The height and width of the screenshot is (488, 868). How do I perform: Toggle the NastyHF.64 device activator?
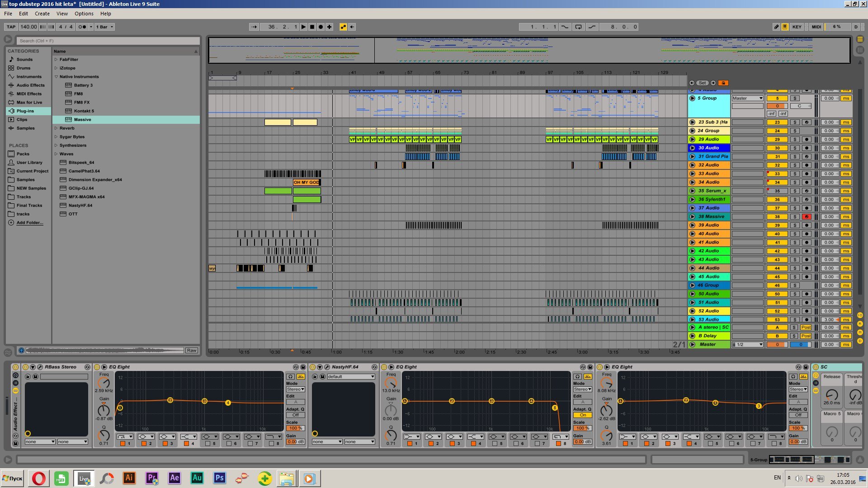[312, 367]
